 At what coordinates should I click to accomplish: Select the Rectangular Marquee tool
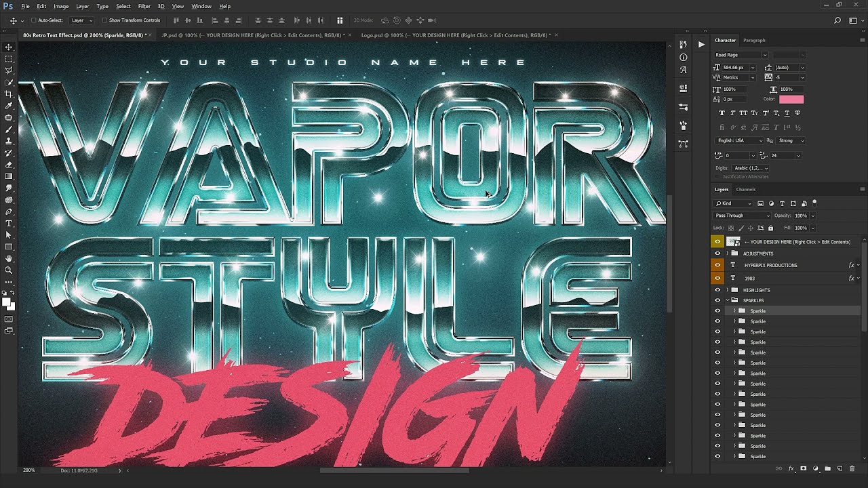pyautogui.click(x=9, y=59)
